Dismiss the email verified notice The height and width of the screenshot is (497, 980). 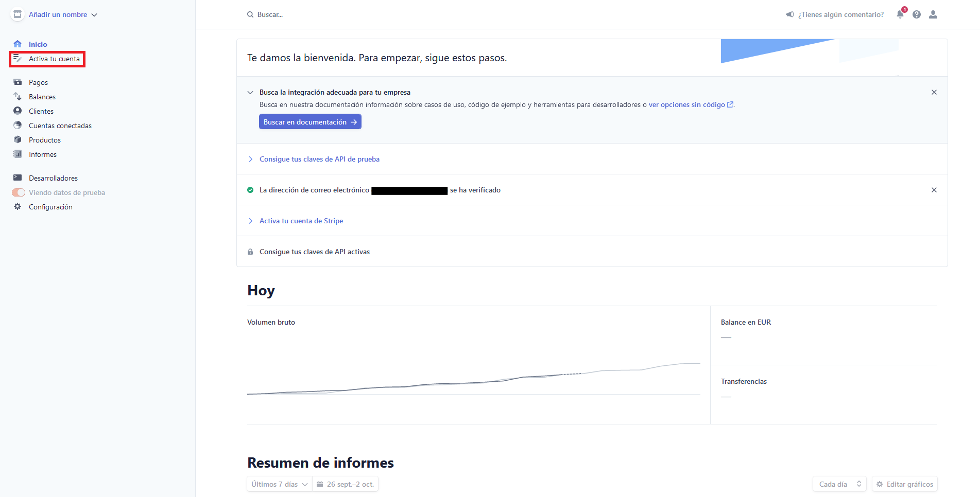pyautogui.click(x=934, y=190)
